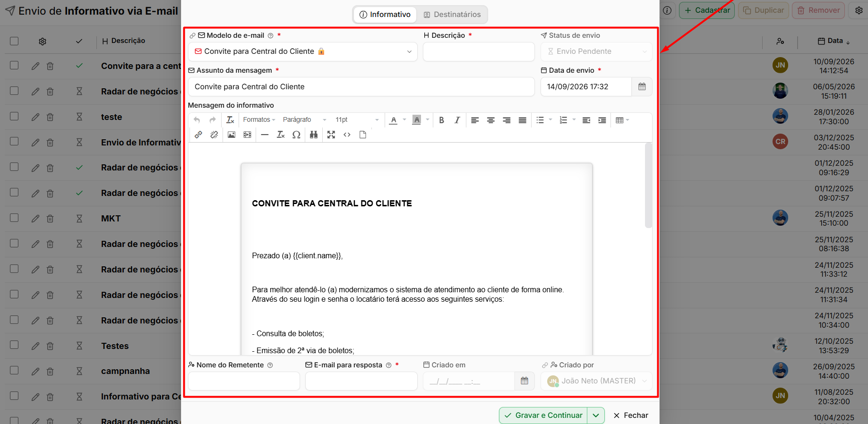Open find and replace binoculars tool

[x=314, y=135]
